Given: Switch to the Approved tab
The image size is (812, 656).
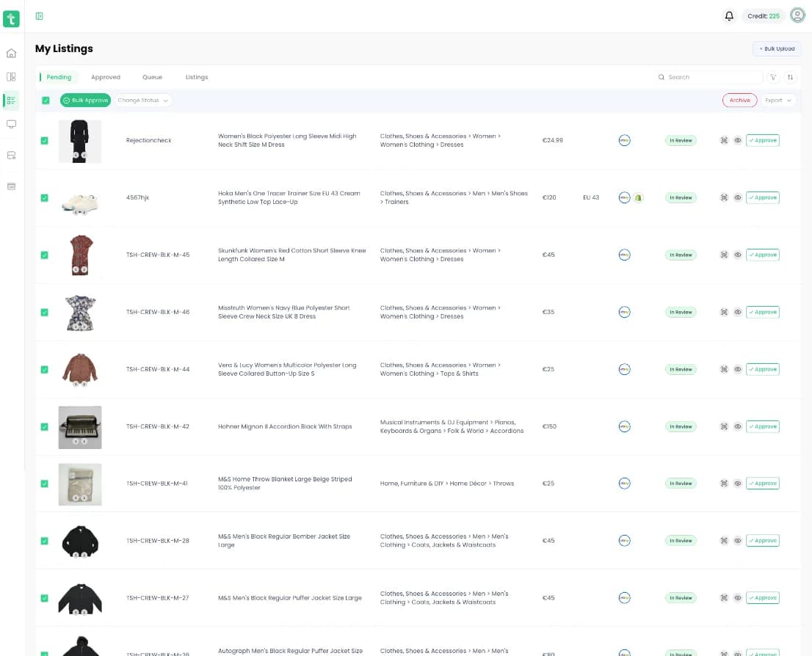Looking at the screenshot, I should point(106,77).
